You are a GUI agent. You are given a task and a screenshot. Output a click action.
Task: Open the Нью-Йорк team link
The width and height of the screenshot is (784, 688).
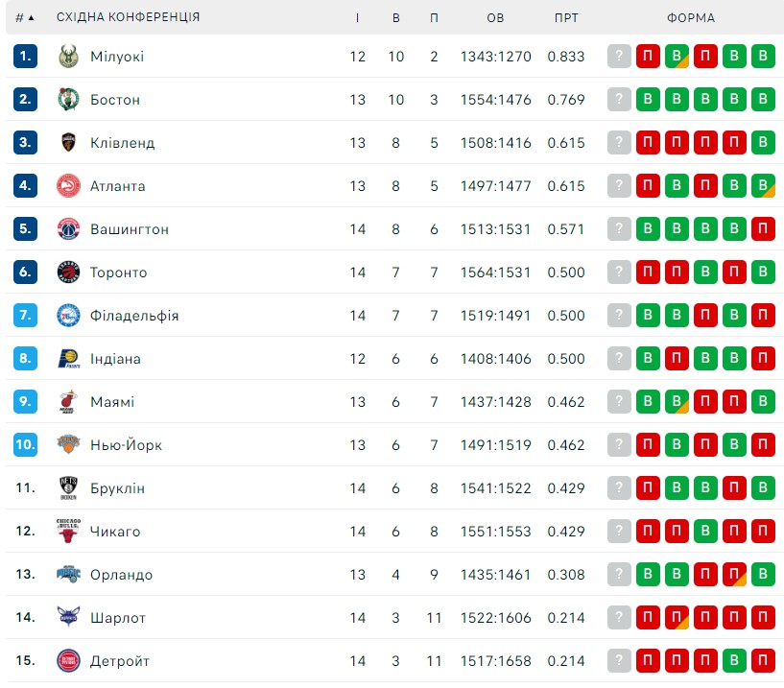click(x=126, y=445)
